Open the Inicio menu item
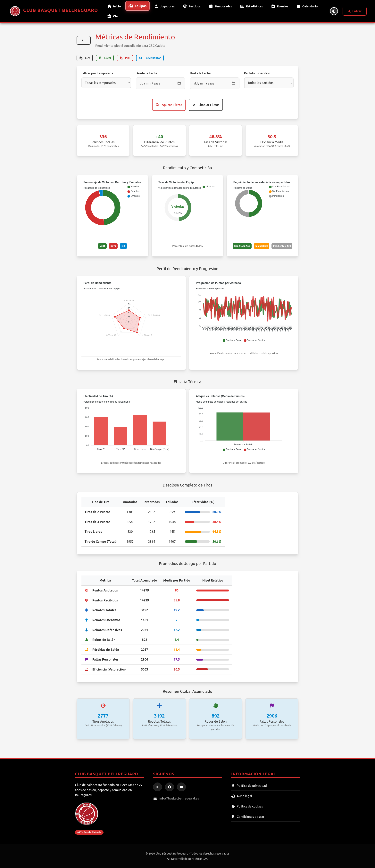The width and height of the screenshot is (375, 868). pyautogui.click(x=114, y=6)
